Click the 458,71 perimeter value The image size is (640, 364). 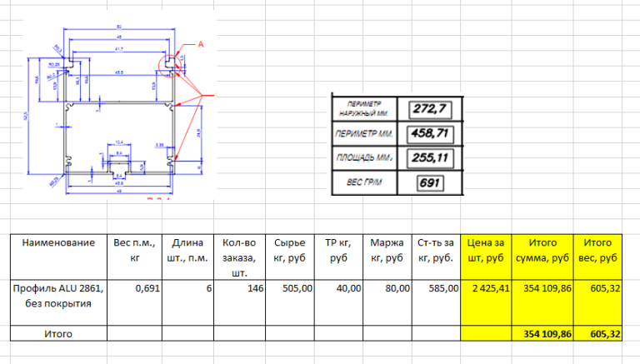click(x=430, y=134)
